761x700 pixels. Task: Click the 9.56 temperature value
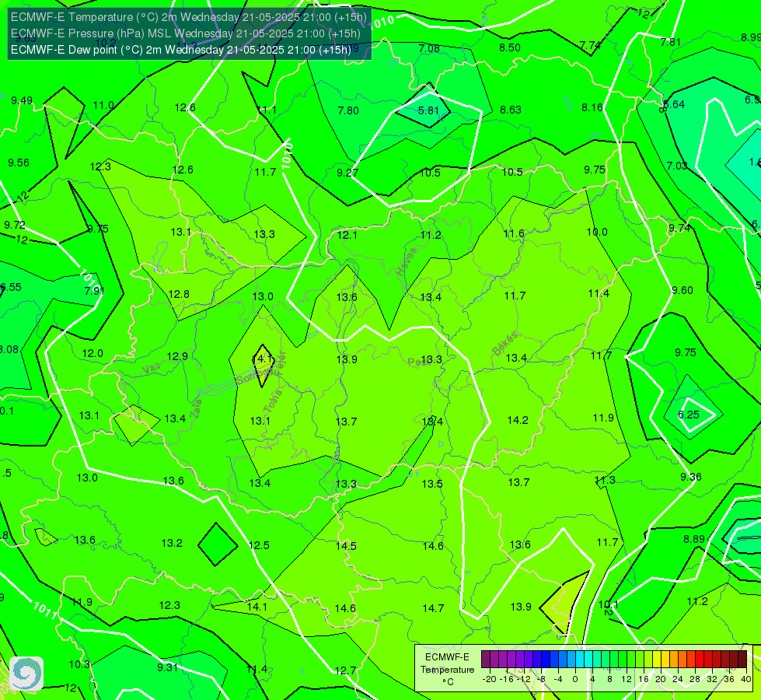click(x=19, y=163)
